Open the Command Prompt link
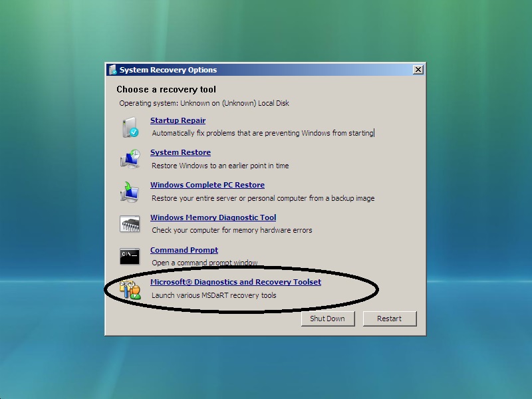532x399 pixels. (184, 250)
